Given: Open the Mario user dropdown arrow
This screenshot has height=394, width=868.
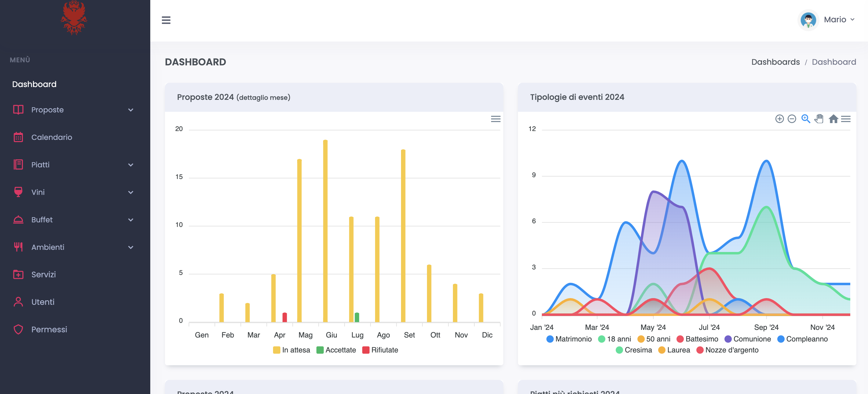Looking at the screenshot, I should 852,20.
